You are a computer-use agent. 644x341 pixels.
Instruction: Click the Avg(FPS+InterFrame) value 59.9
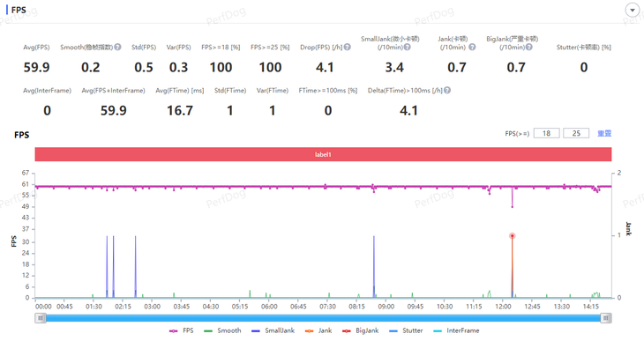(x=114, y=110)
